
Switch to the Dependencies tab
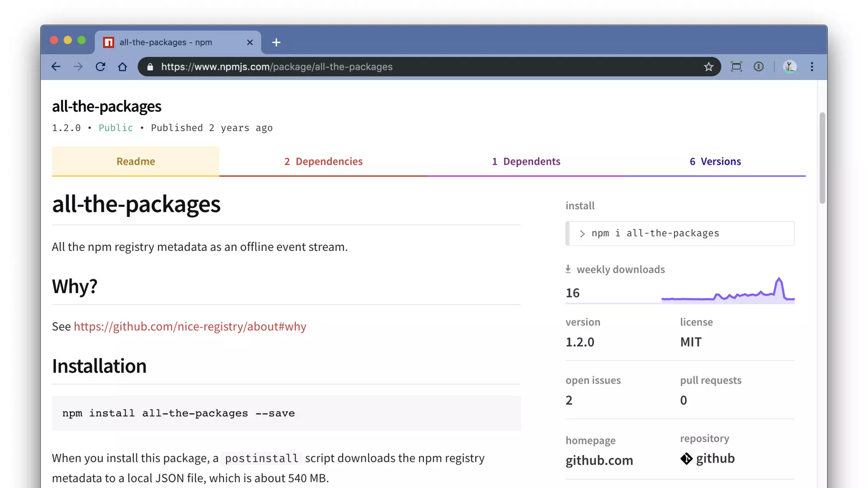[x=323, y=161]
